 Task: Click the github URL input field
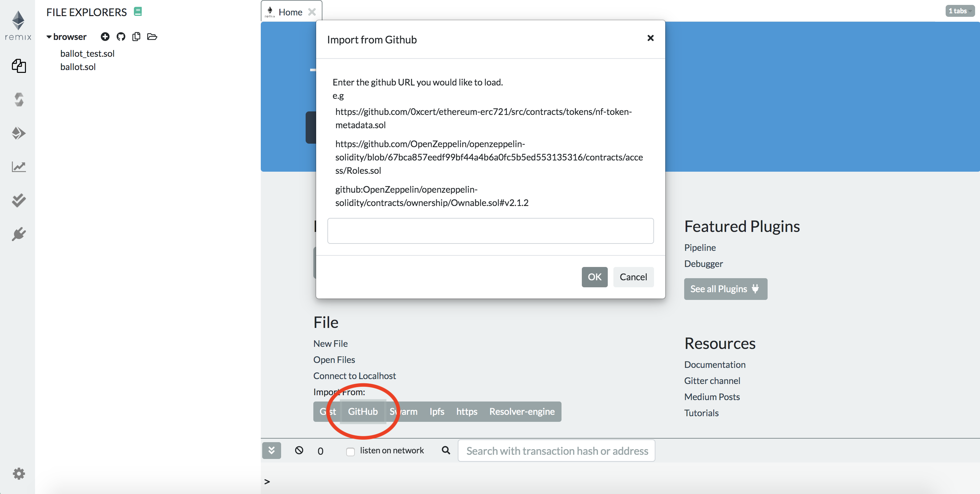[490, 231]
